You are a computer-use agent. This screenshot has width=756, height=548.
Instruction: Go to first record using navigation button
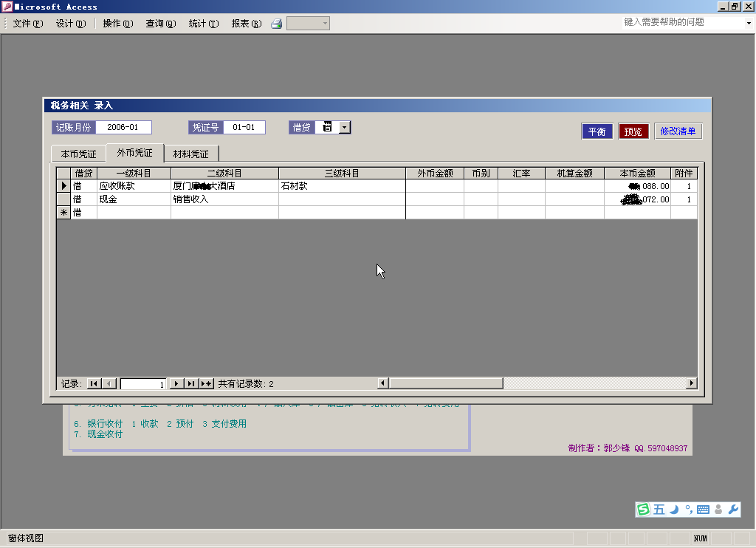[x=94, y=383]
